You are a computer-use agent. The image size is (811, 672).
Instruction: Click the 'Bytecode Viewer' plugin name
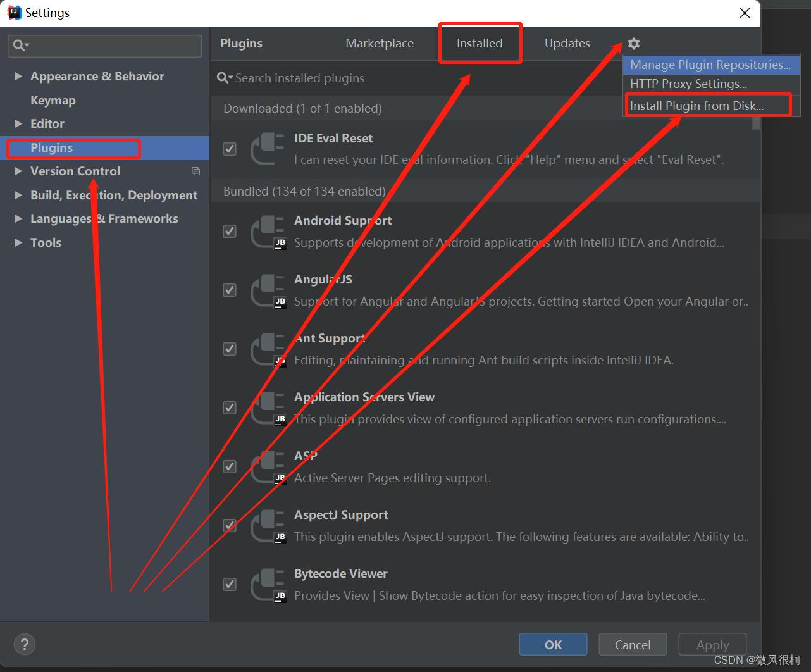click(x=341, y=574)
